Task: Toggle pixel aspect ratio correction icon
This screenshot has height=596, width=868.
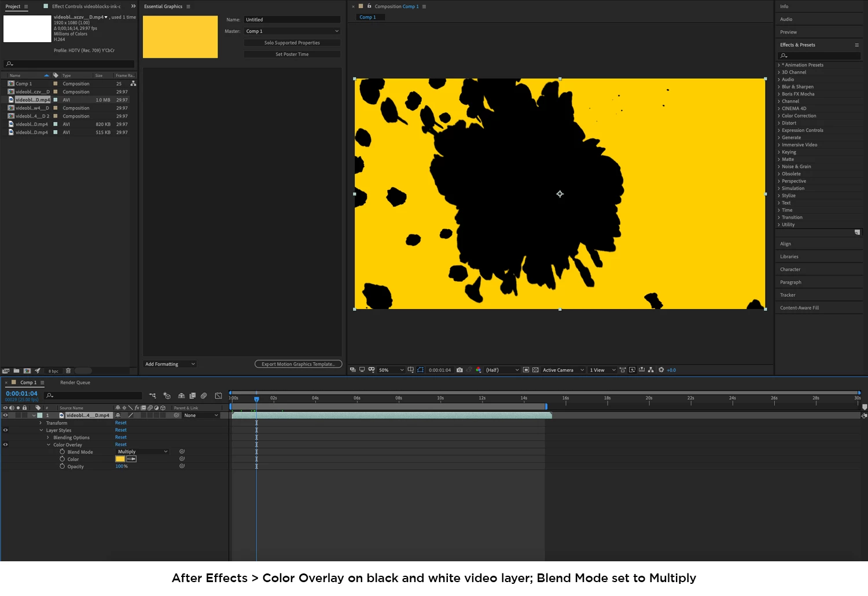Action: (x=623, y=370)
